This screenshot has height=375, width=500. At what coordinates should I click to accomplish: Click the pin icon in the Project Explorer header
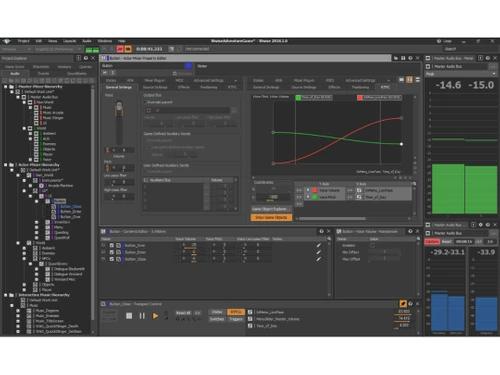click(x=78, y=58)
